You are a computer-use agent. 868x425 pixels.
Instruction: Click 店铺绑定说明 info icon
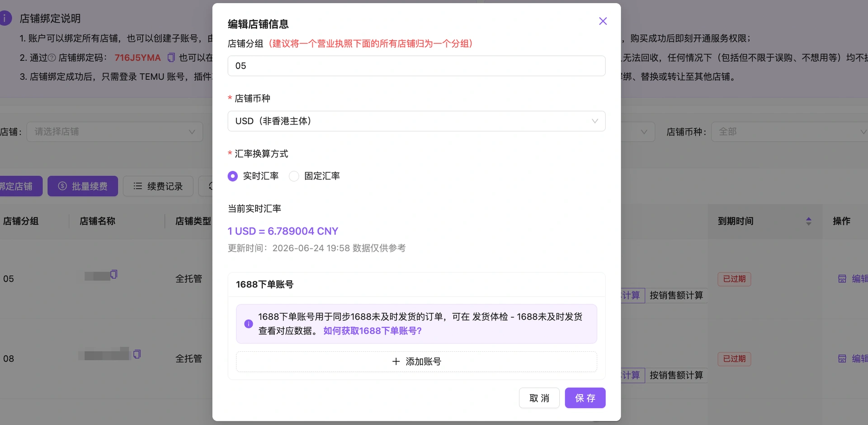pos(5,19)
